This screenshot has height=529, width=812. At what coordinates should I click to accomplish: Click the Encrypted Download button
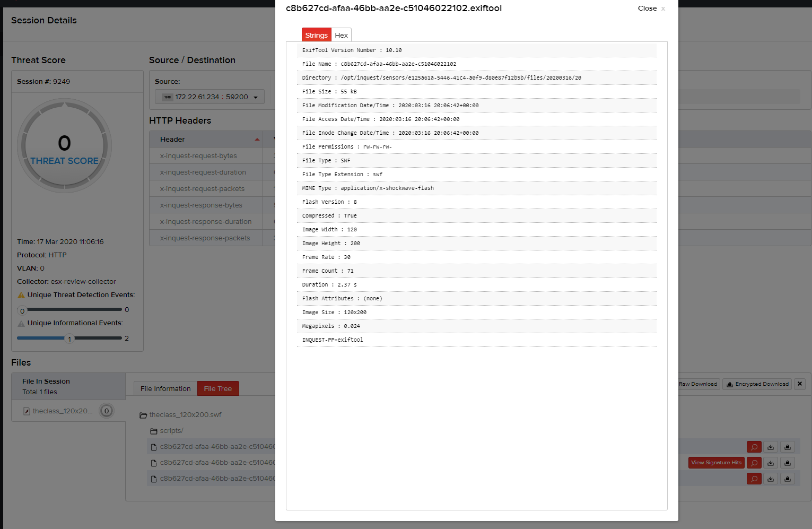tap(757, 384)
